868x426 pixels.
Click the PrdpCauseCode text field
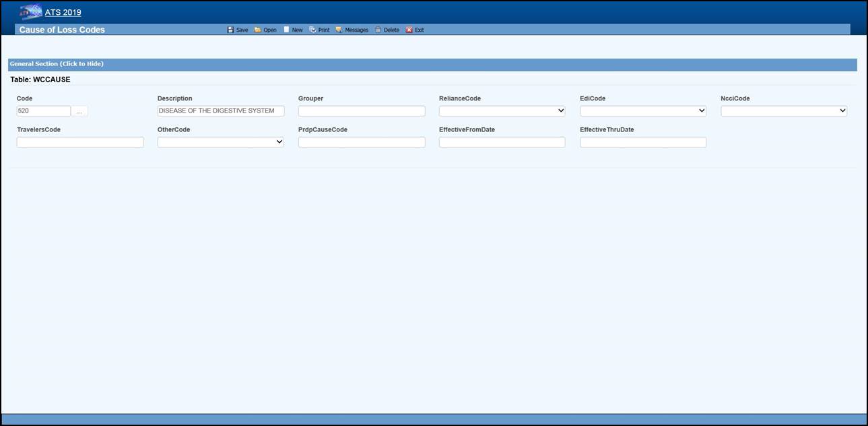point(361,142)
